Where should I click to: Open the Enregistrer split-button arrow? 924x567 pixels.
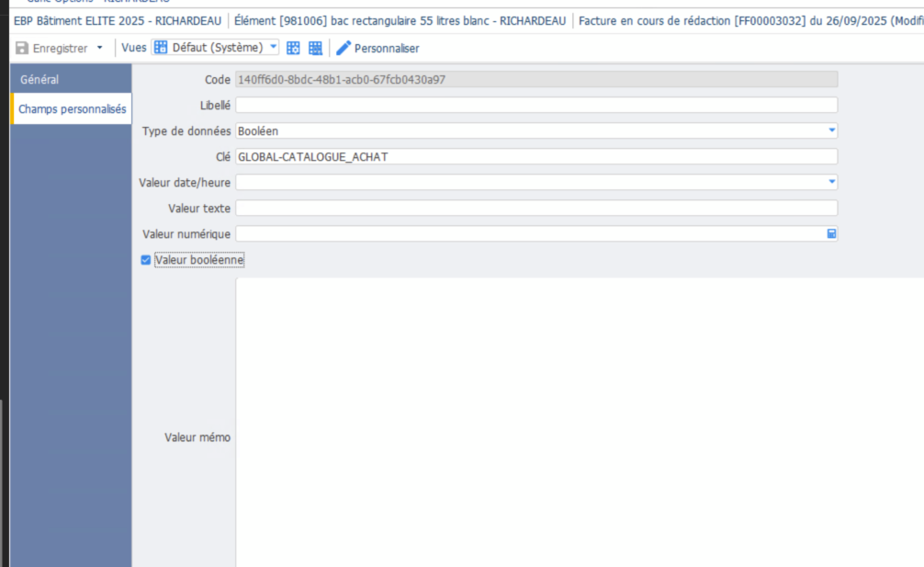99,48
